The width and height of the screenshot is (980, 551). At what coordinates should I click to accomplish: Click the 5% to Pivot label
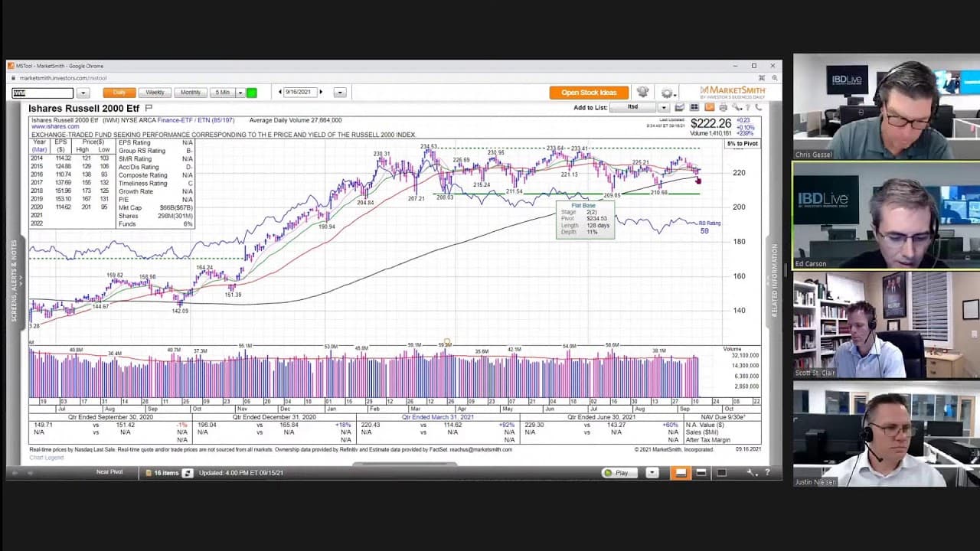click(742, 144)
